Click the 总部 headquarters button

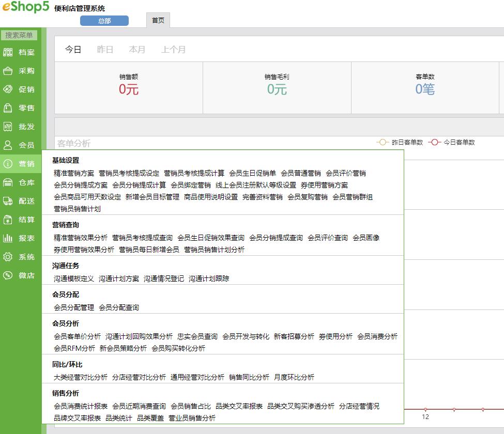coord(104,21)
